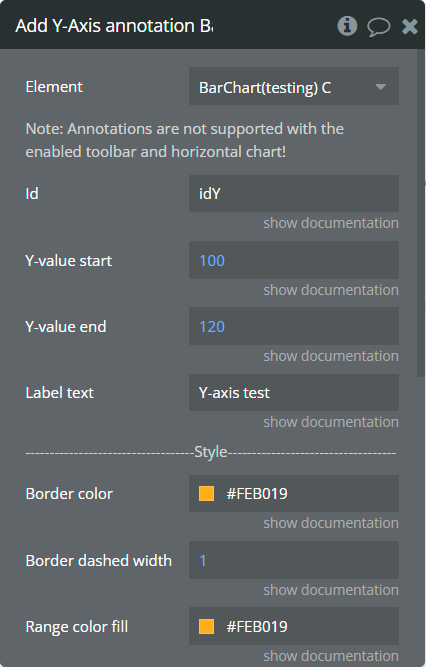Show documentation for Border dashed width
The image size is (426, 667).
point(331,590)
